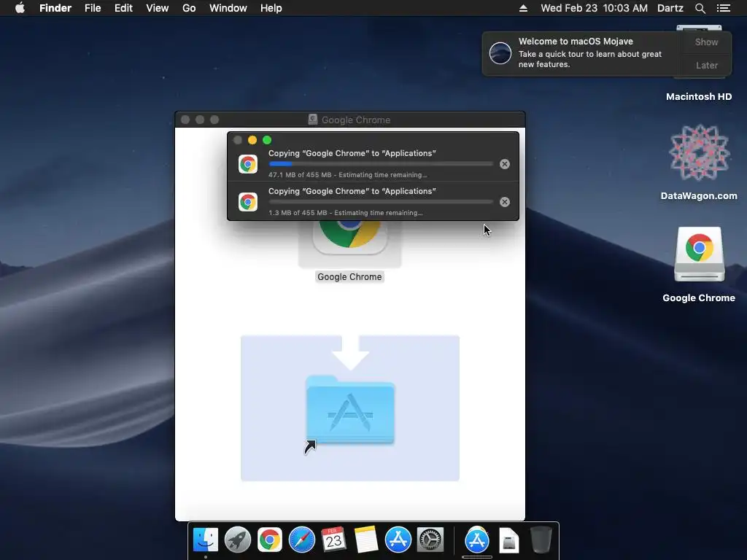Open the Dartz user menu
The height and width of the screenshot is (560, 747).
pos(670,8)
